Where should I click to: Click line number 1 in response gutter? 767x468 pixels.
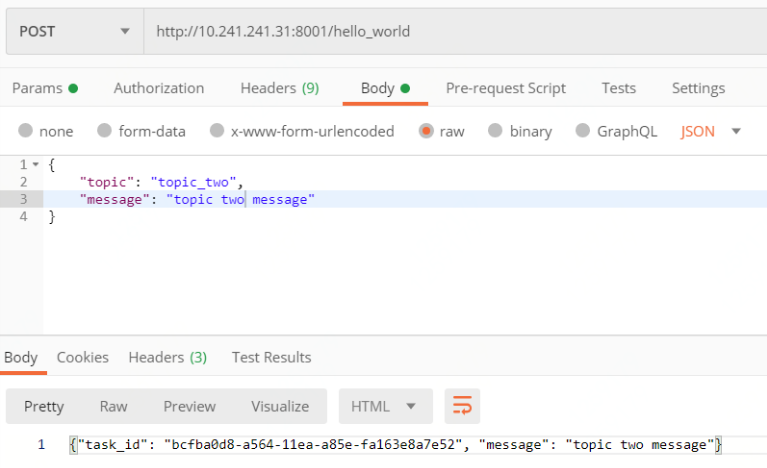pos(41,445)
